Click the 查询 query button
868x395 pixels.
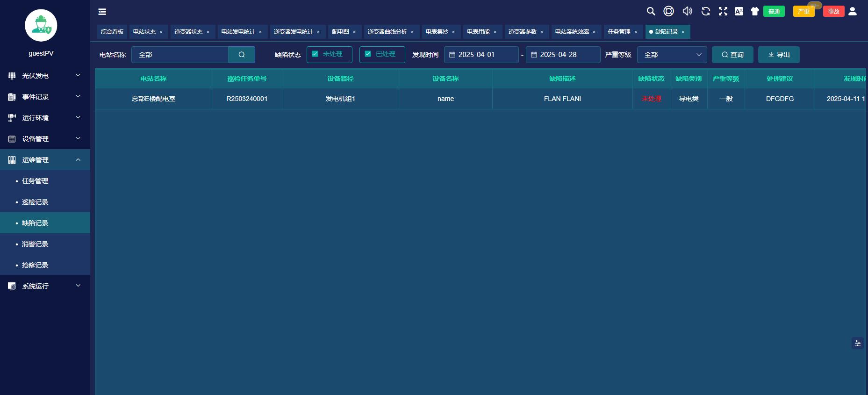point(732,55)
